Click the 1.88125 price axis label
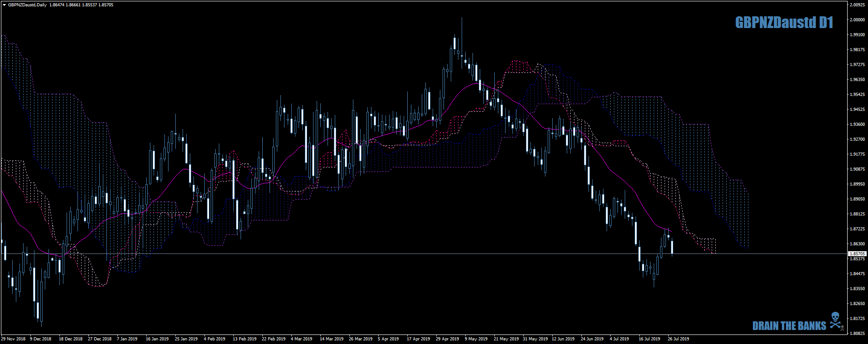 (x=857, y=214)
